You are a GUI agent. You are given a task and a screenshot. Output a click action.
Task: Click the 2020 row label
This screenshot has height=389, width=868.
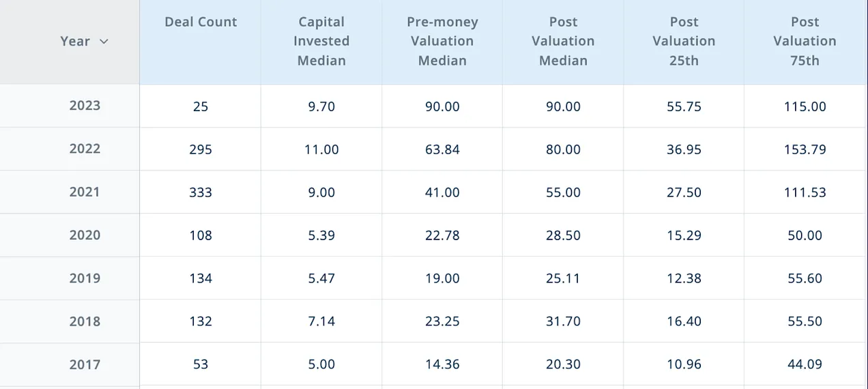click(85, 235)
